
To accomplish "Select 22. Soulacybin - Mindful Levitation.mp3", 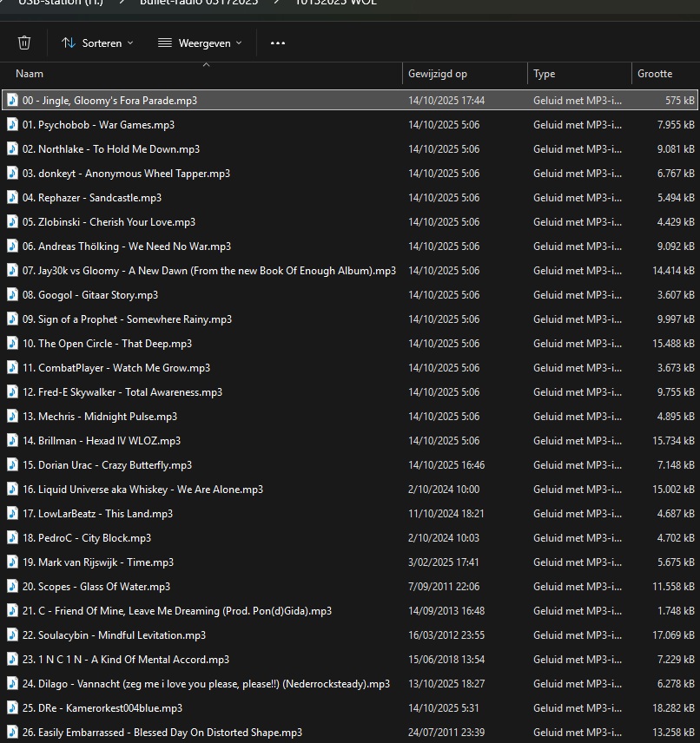I will tap(114, 635).
